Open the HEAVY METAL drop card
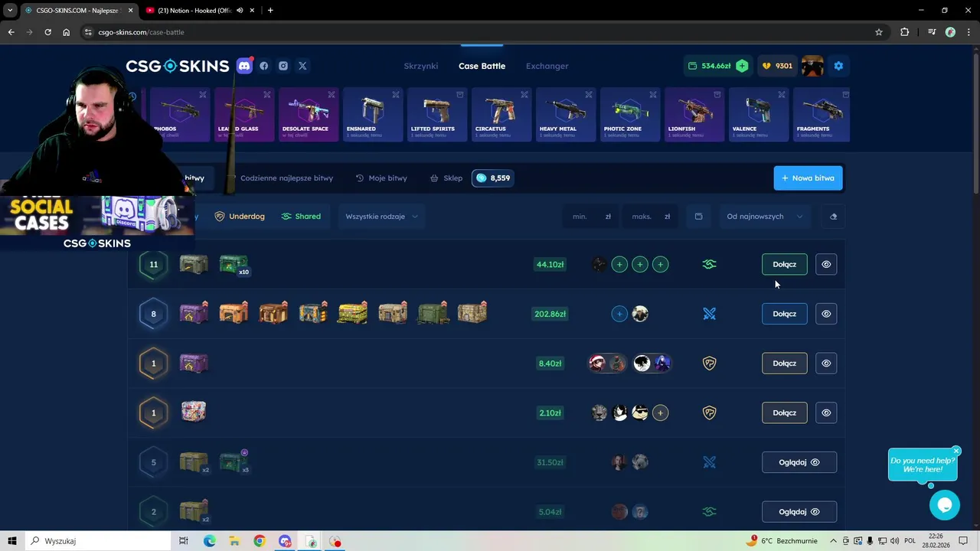The image size is (980, 551). click(x=566, y=115)
